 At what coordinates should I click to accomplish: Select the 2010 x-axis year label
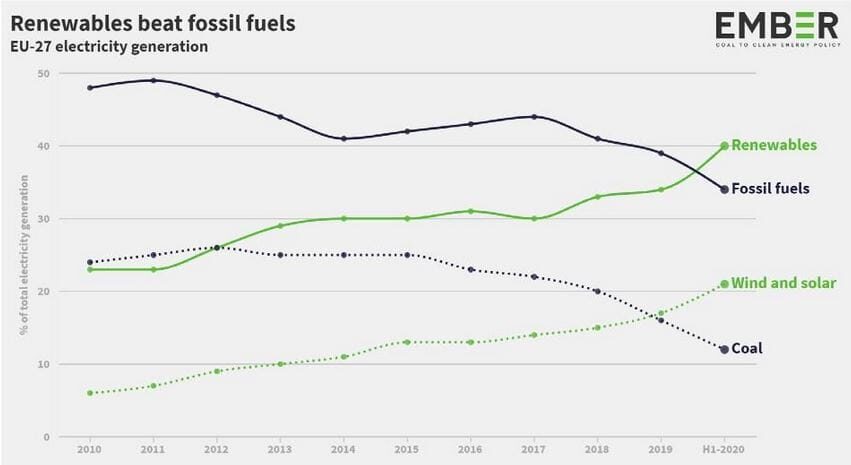[89, 449]
